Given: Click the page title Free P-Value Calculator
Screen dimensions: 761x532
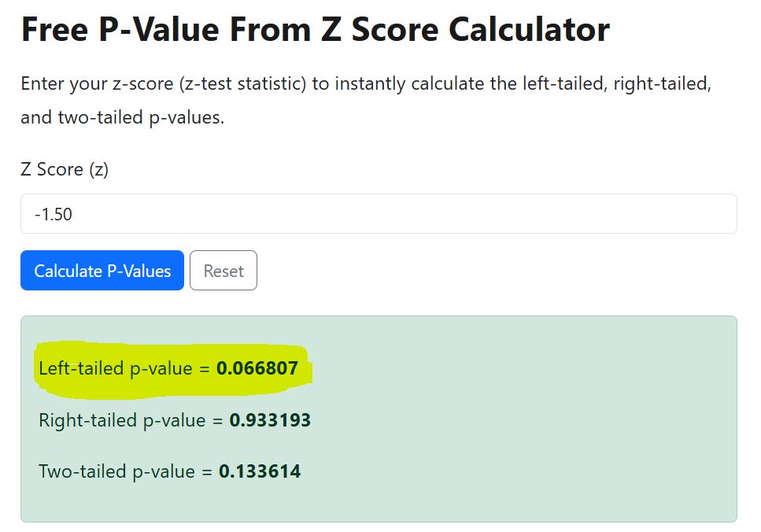Looking at the screenshot, I should (314, 29).
